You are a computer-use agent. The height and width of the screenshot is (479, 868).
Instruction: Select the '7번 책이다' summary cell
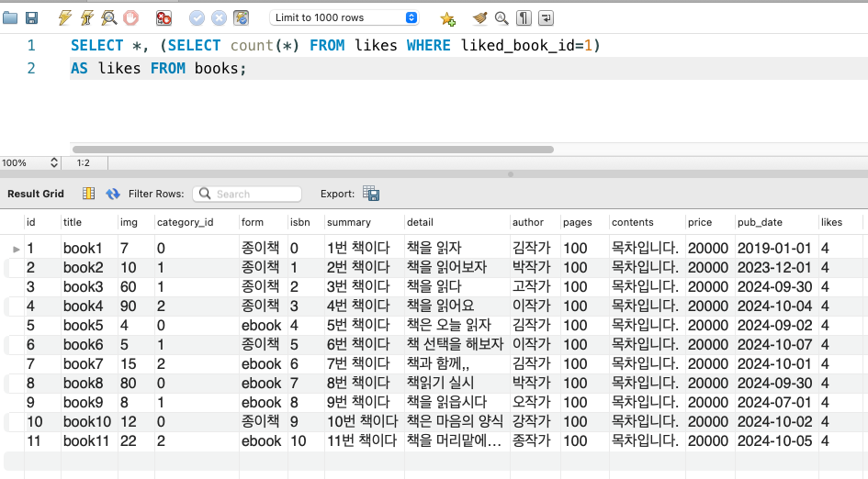(x=358, y=364)
